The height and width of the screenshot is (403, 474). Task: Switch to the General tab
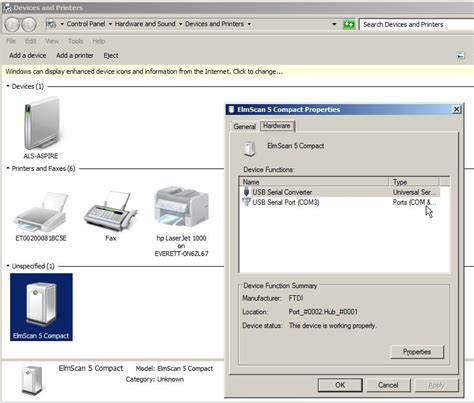coord(244,127)
